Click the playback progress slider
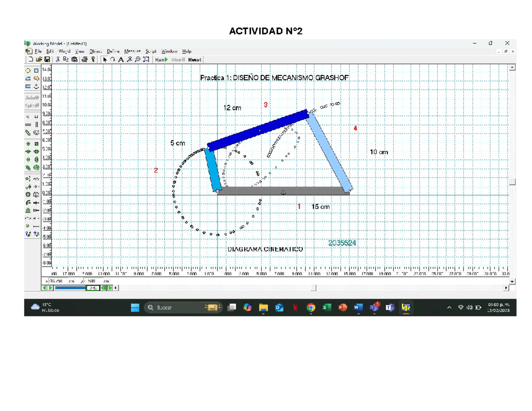Image resolution: width=532 pixels, height=411 pixels. point(71,288)
